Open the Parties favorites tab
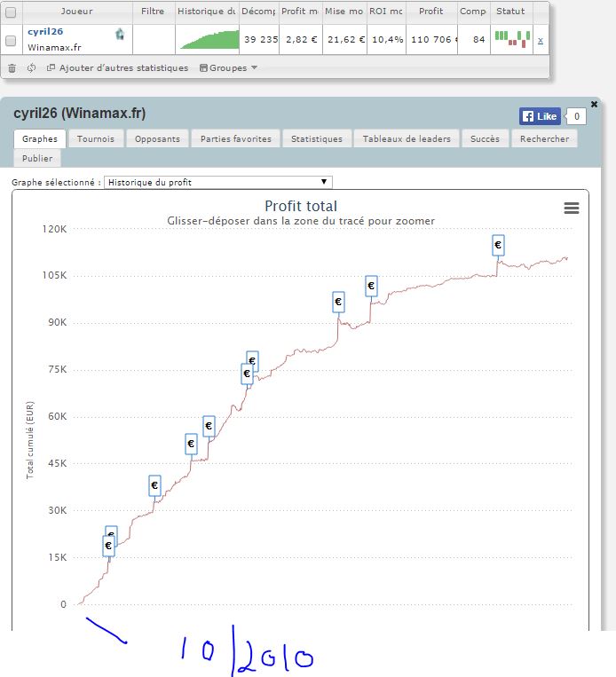This screenshot has height=677, width=616. tap(236, 138)
